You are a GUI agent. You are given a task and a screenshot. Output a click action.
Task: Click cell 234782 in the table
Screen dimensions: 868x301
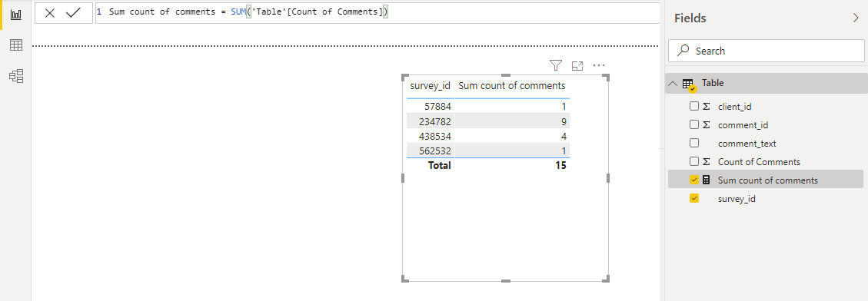coord(436,121)
